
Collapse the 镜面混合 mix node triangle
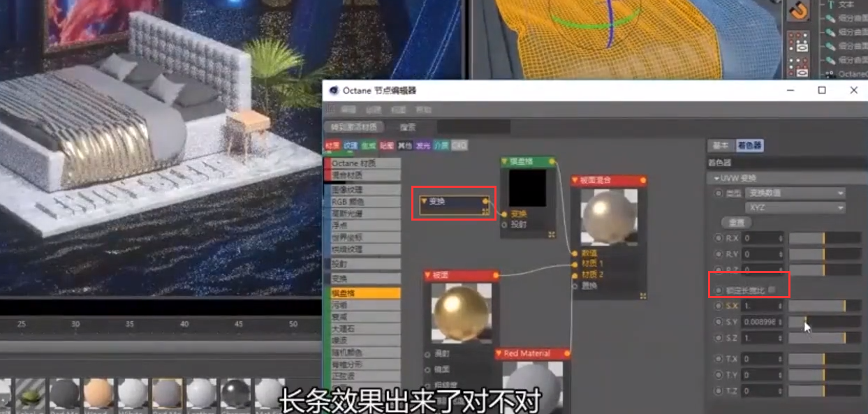tap(576, 181)
